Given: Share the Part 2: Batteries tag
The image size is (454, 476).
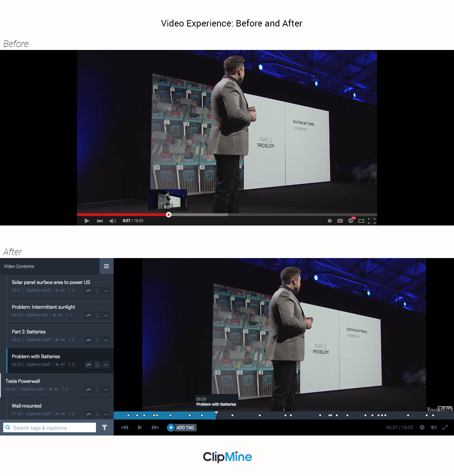Looking at the screenshot, I should point(89,340).
